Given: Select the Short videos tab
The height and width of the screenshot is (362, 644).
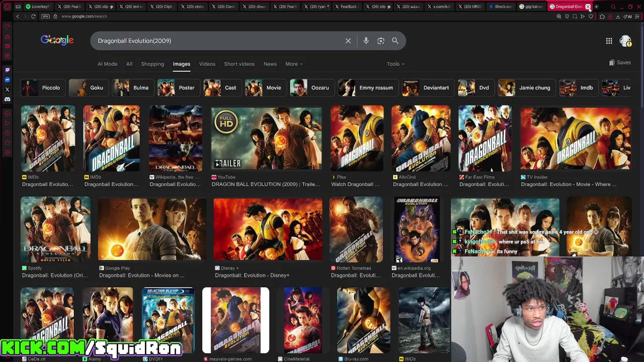Looking at the screenshot, I should point(239,64).
